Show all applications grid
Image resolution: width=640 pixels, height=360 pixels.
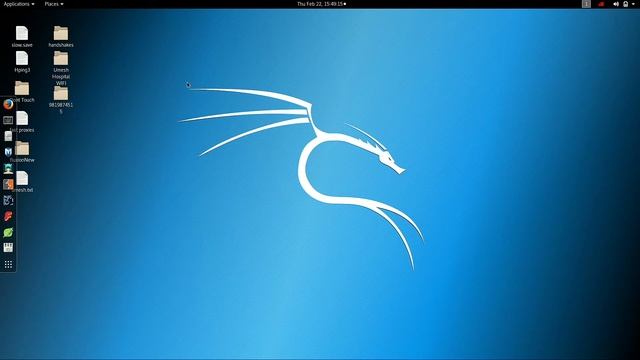point(8,264)
